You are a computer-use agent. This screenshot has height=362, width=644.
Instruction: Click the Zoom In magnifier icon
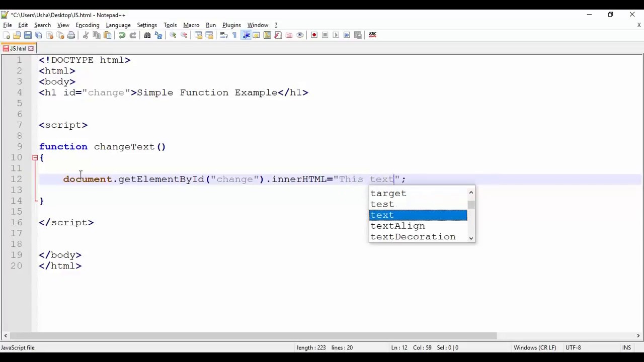(x=173, y=35)
